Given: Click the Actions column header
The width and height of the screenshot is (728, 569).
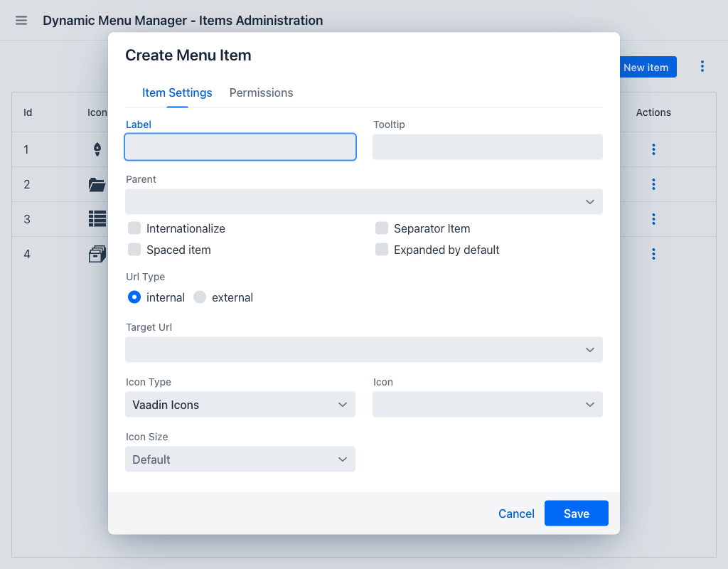Looking at the screenshot, I should tap(653, 112).
